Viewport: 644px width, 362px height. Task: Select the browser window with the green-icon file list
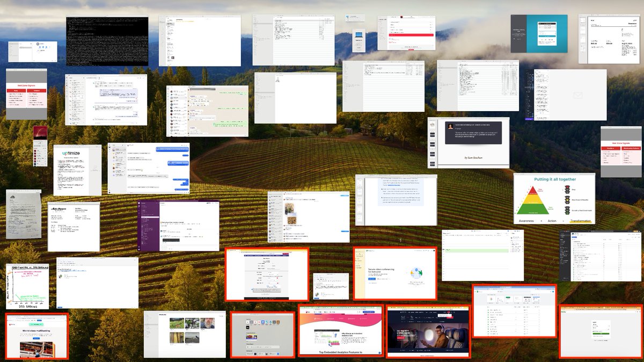514,311
